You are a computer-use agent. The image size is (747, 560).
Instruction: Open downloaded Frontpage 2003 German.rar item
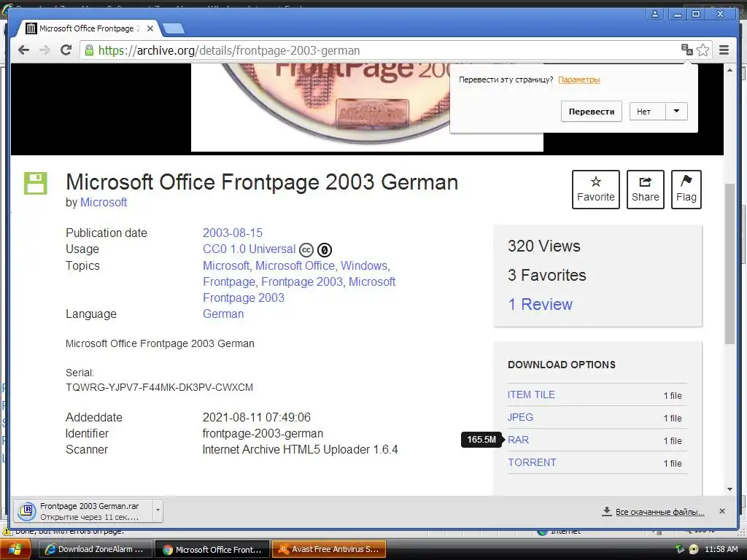point(83,511)
